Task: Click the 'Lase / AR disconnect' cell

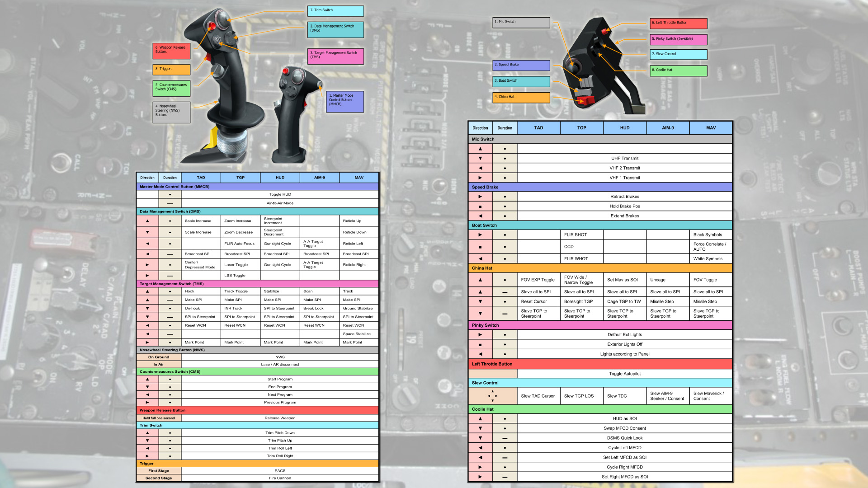Action: 280,364
